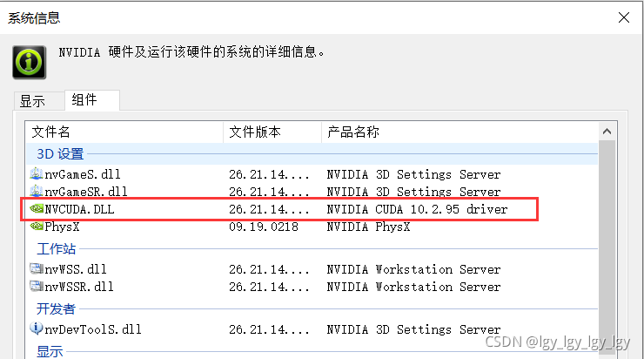644x359 pixels.
Task: Click the nvDevToolS.dll info icon
Action: 37,329
